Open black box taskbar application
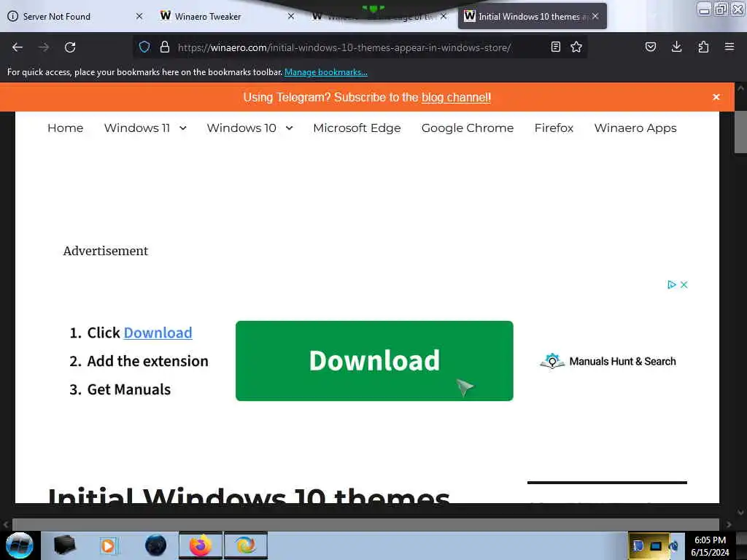 65,545
